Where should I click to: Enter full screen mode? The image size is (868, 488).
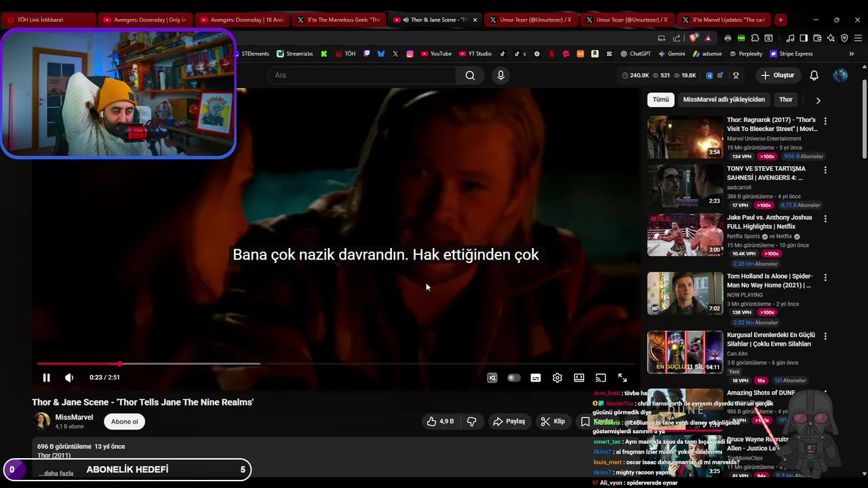tap(623, 378)
